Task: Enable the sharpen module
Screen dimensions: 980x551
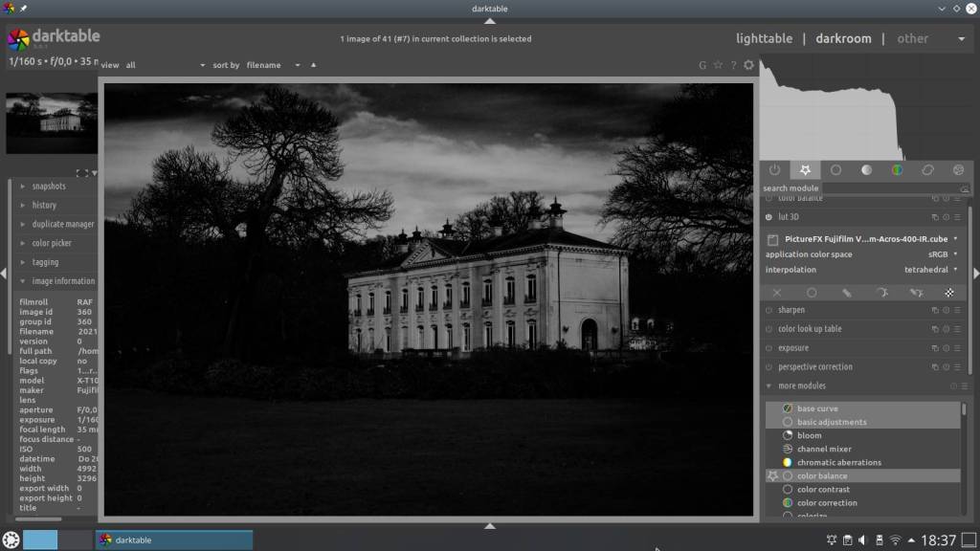Action: 768,310
